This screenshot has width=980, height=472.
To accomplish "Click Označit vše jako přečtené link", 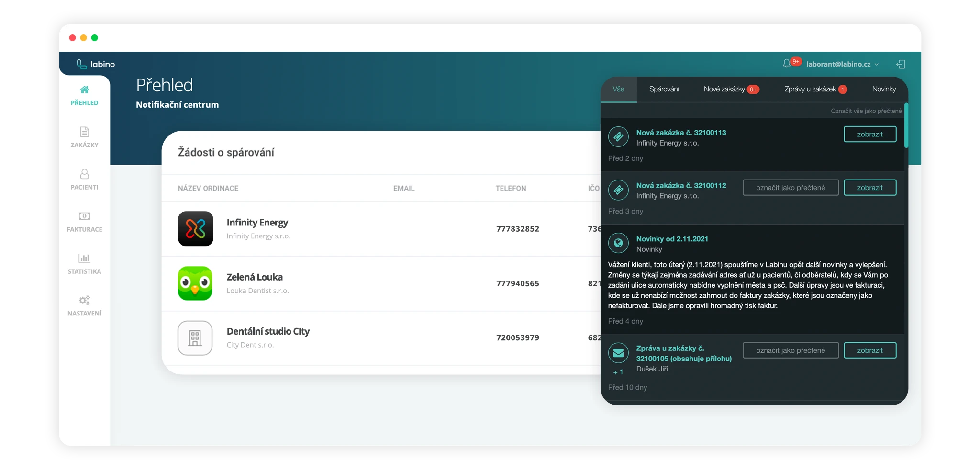I will 866,111.
